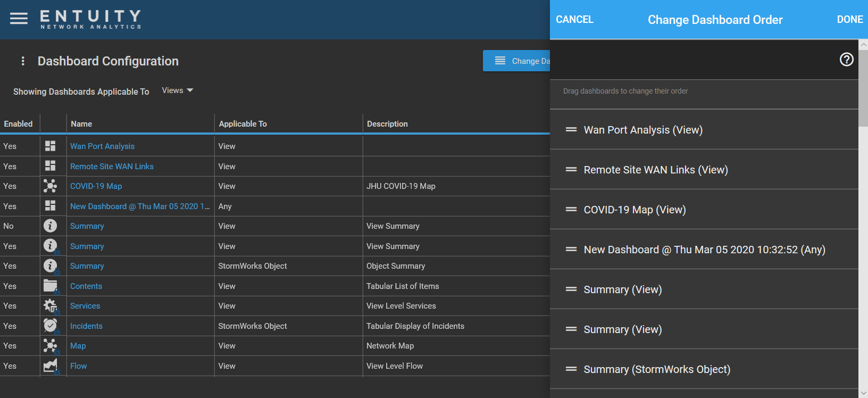Viewport: 868px width, 398px height.
Task: Open the COVID-19 Map link
Action: coord(96,186)
